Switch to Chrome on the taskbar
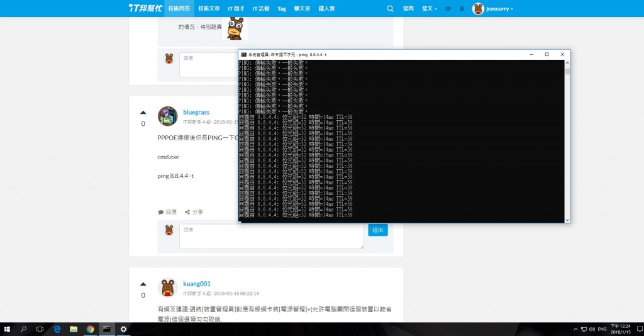 tap(90, 329)
